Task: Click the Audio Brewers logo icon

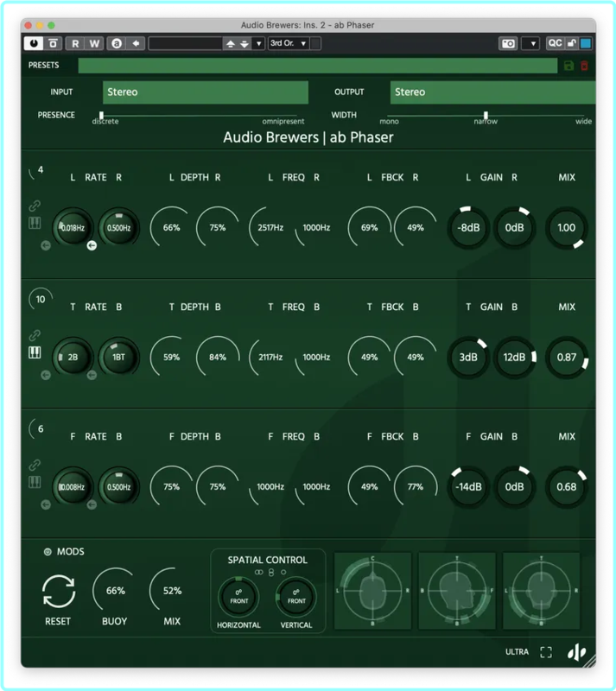Action: tap(577, 652)
